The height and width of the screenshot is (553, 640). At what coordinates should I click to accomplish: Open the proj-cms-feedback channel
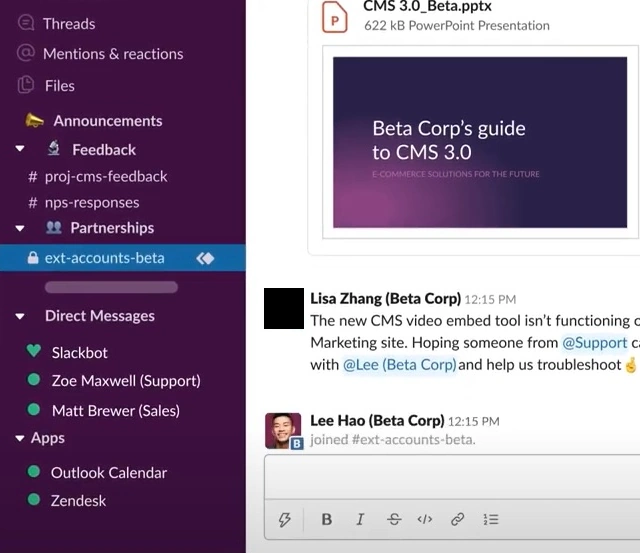(x=105, y=176)
